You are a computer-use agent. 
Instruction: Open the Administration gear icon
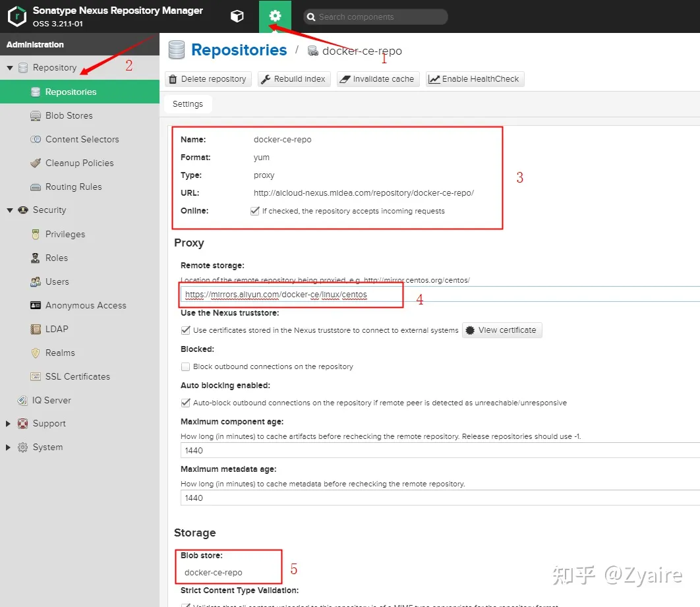275,16
